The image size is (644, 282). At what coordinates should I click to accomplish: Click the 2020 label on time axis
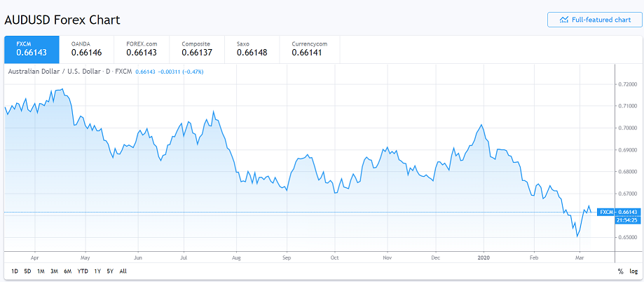click(484, 257)
